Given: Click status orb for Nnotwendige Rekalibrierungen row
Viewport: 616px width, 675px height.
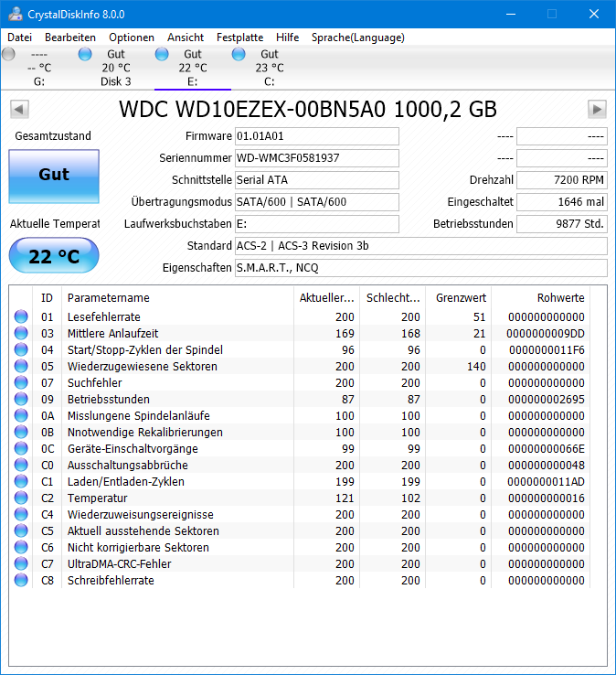Looking at the screenshot, I should coord(21,432).
